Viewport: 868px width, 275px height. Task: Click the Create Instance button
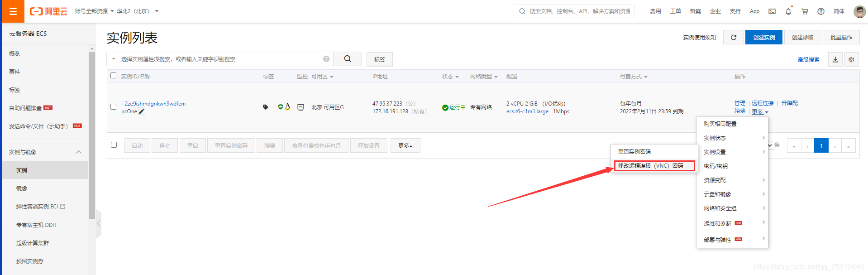[764, 37]
